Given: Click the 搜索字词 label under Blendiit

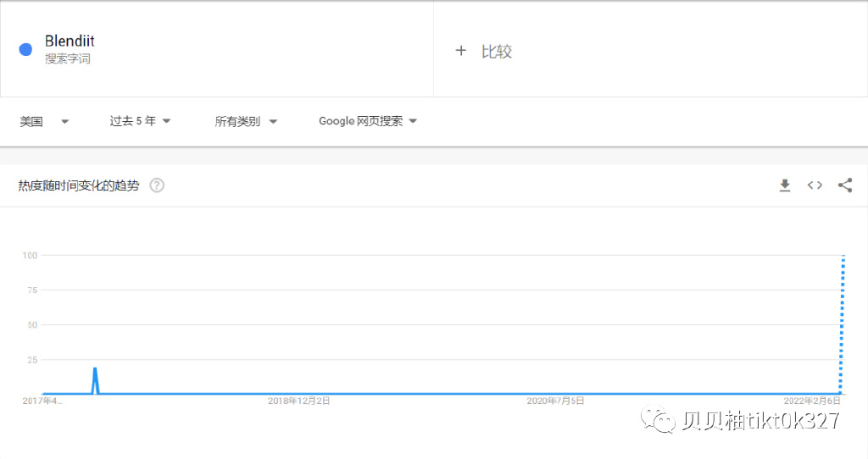Looking at the screenshot, I should pos(68,58).
